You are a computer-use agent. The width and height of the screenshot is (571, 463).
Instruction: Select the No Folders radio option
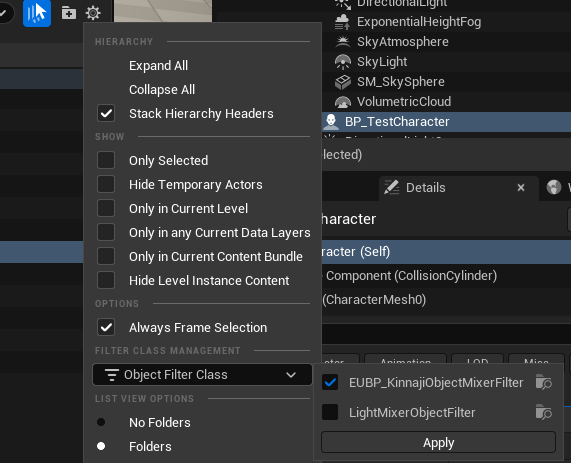101,422
